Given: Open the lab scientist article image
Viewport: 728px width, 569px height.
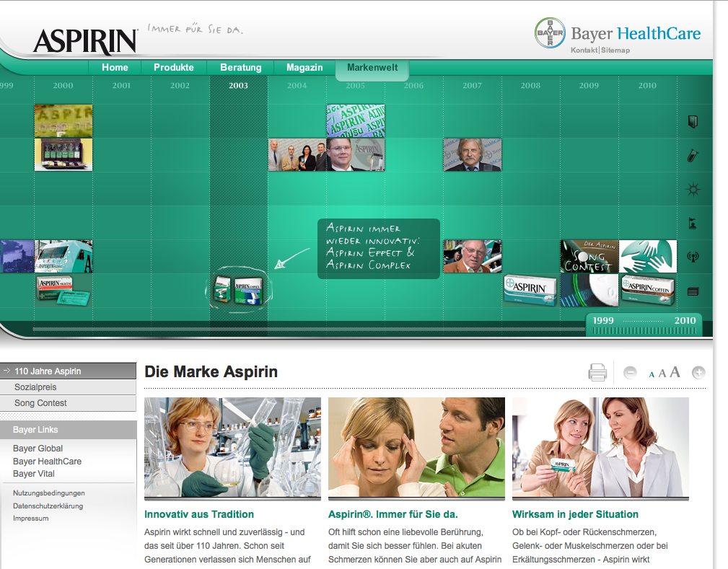Looking at the screenshot, I should 232,447.
